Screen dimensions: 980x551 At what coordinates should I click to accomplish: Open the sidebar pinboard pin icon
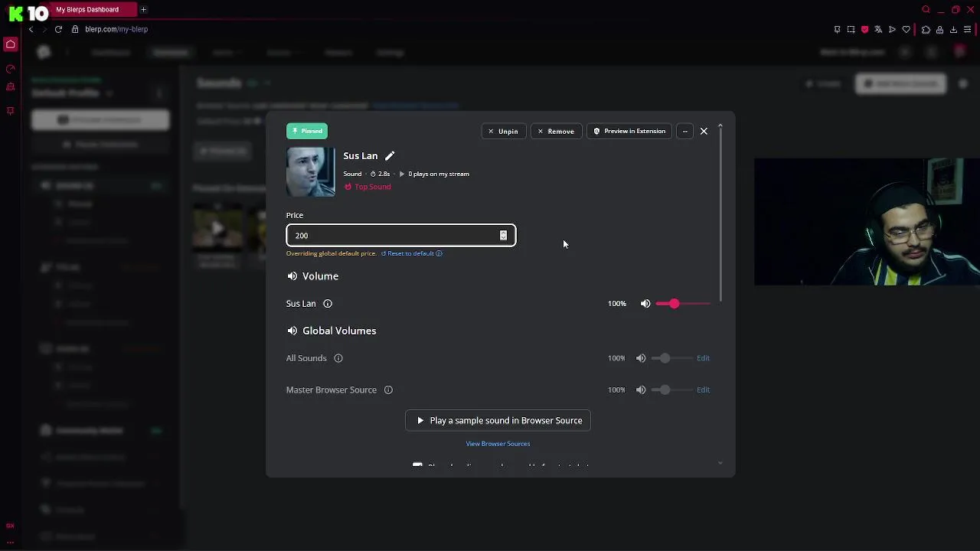[11, 110]
